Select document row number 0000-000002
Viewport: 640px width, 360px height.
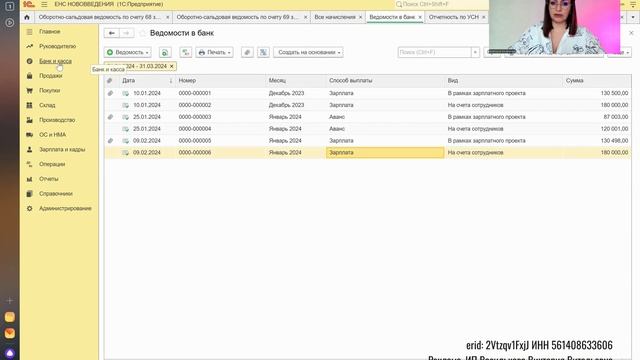click(x=367, y=105)
